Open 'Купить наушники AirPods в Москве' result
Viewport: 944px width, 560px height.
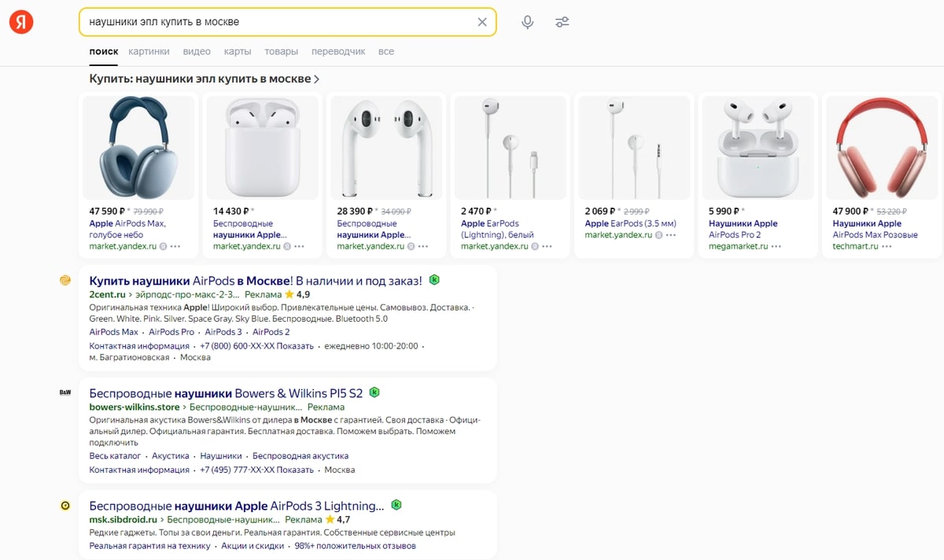(256, 281)
